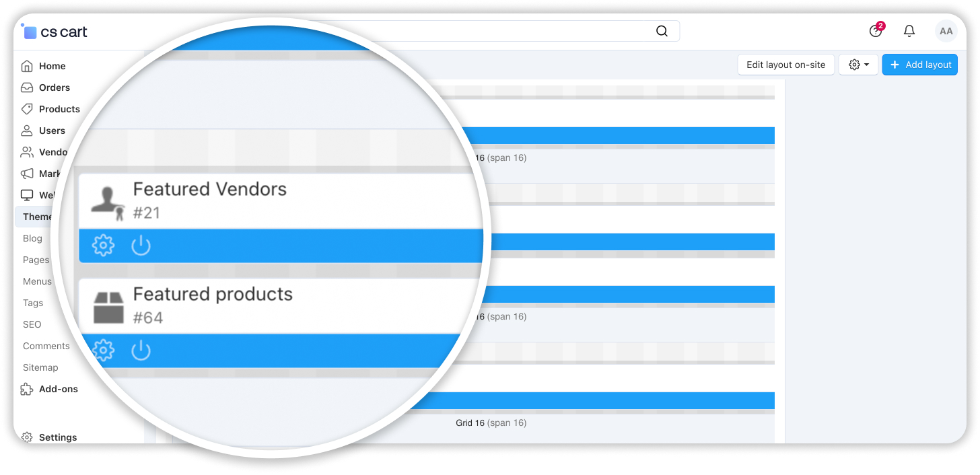Open the Products section
Screen dimensions: 980x475
click(x=59, y=109)
